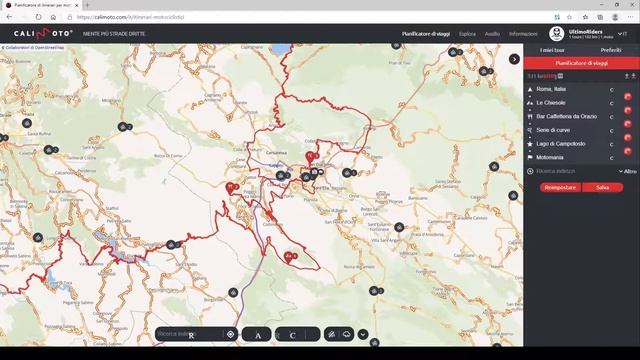Image resolution: width=640 pixels, height=360 pixels.
Task: Click the Reimpostare button
Action: 560,187
